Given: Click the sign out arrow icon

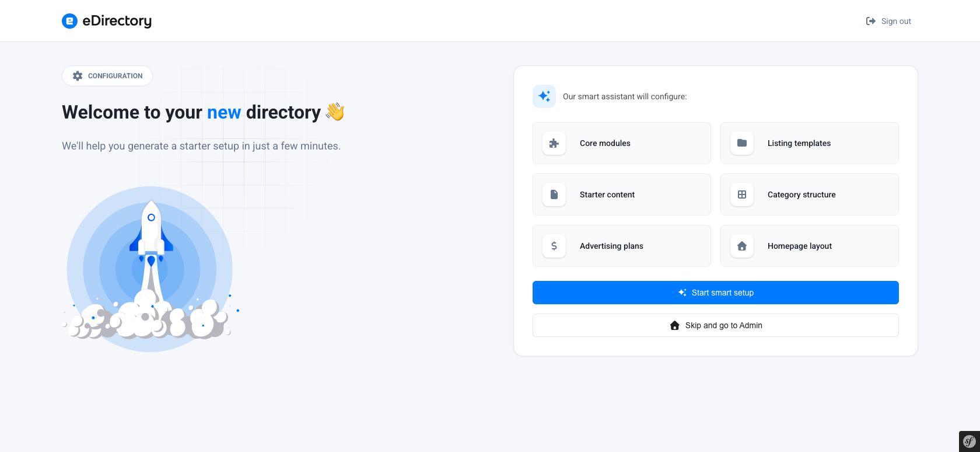Looking at the screenshot, I should coord(871,21).
